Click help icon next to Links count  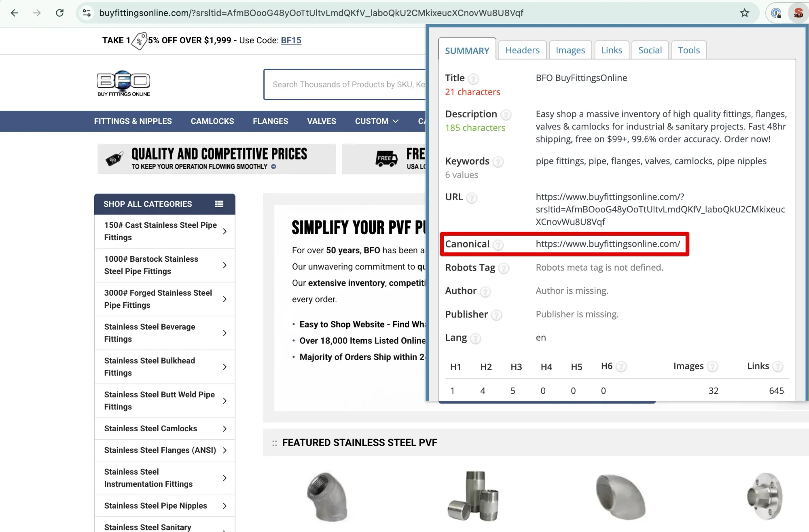777,367
